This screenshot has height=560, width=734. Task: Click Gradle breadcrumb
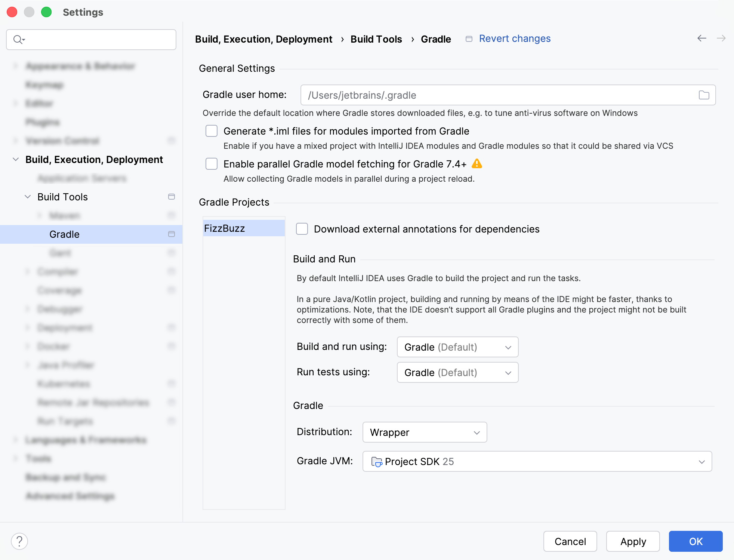coord(436,39)
